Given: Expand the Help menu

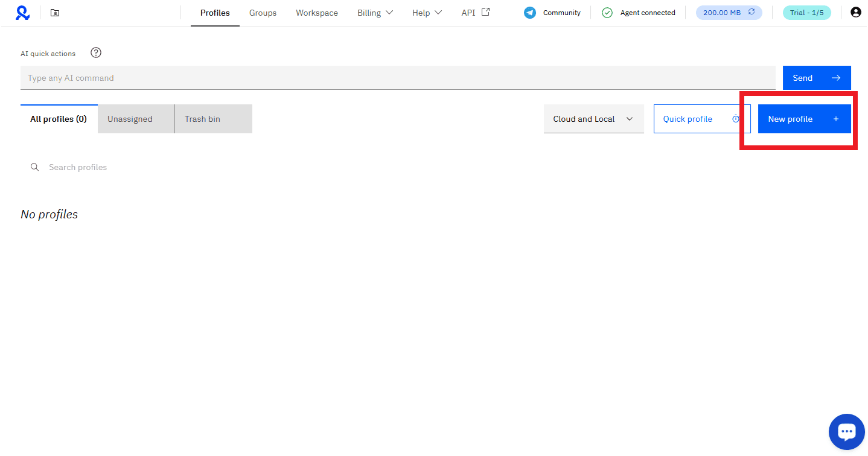Looking at the screenshot, I should point(426,12).
